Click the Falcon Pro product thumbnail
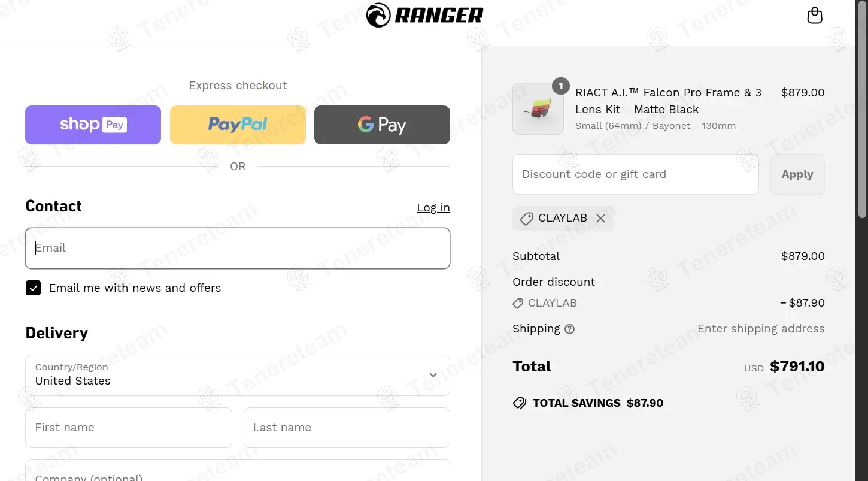 point(538,108)
